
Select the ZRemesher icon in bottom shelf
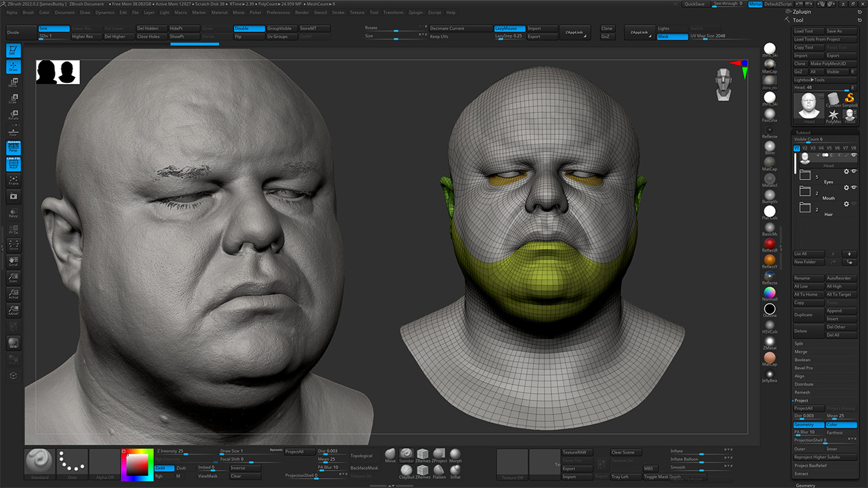coord(423,453)
